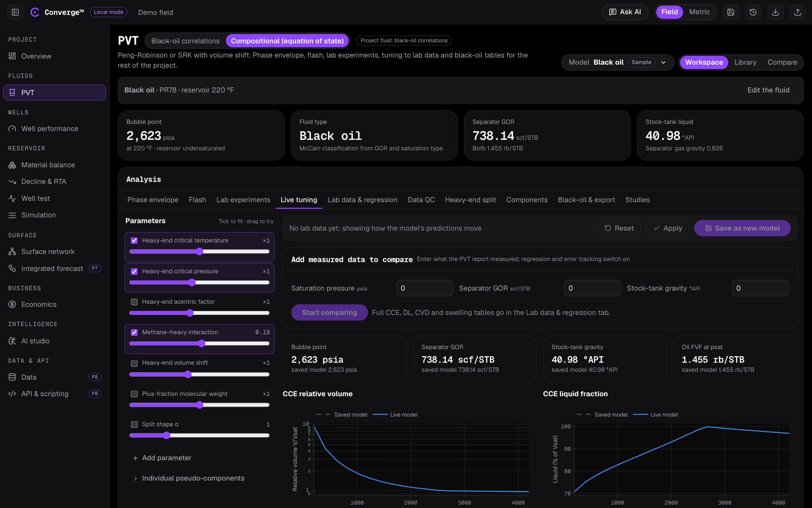This screenshot has width=812, height=508.
Task: Untick Methane–heavy interaction checkbox
Action: tap(134, 332)
